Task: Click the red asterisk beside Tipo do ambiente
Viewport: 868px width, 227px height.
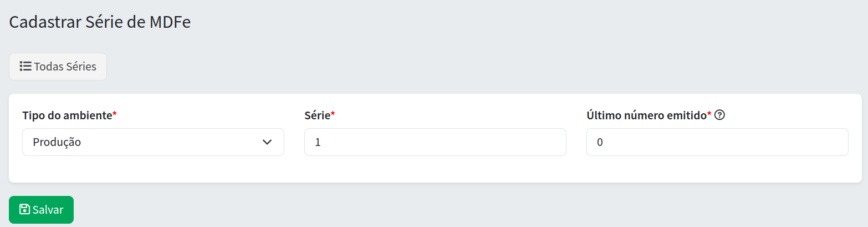Action: [x=115, y=114]
